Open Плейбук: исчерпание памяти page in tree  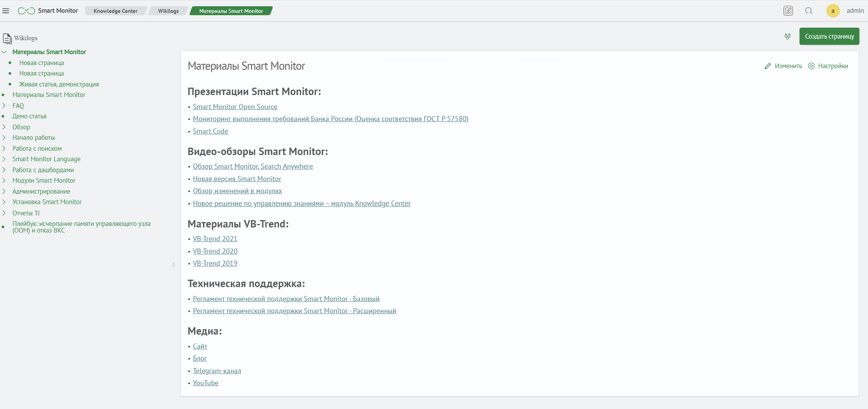(81, 227)
